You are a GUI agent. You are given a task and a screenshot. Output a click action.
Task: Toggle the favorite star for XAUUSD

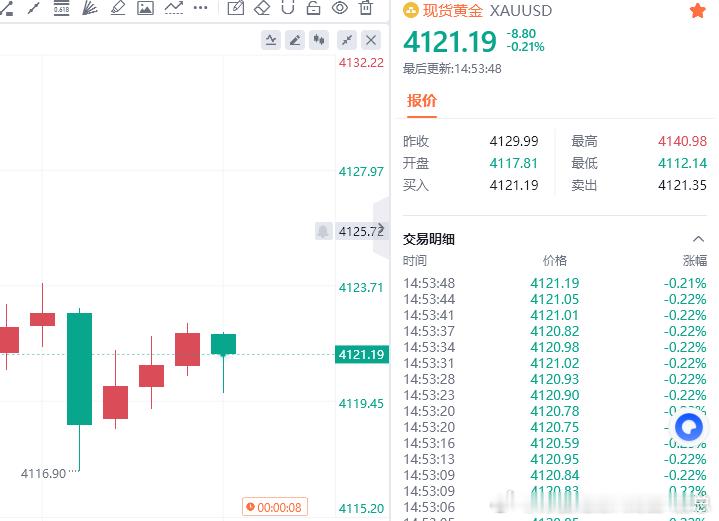697,11
